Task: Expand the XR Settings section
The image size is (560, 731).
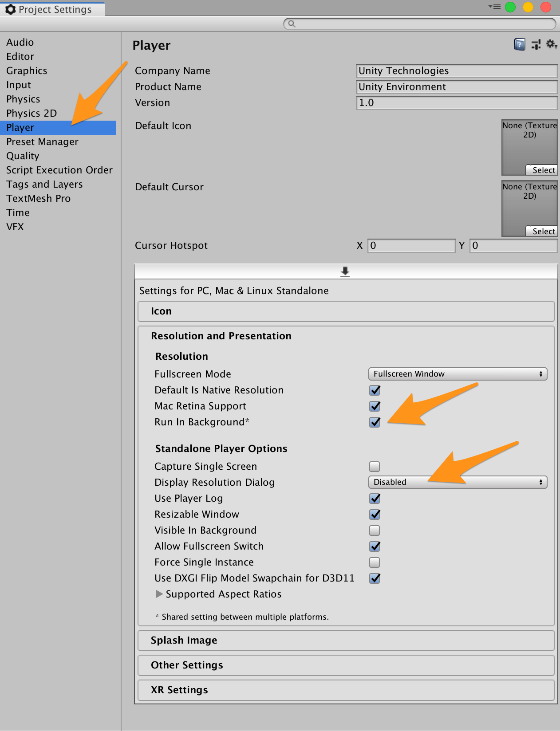Action: click(x=346, y=690)
